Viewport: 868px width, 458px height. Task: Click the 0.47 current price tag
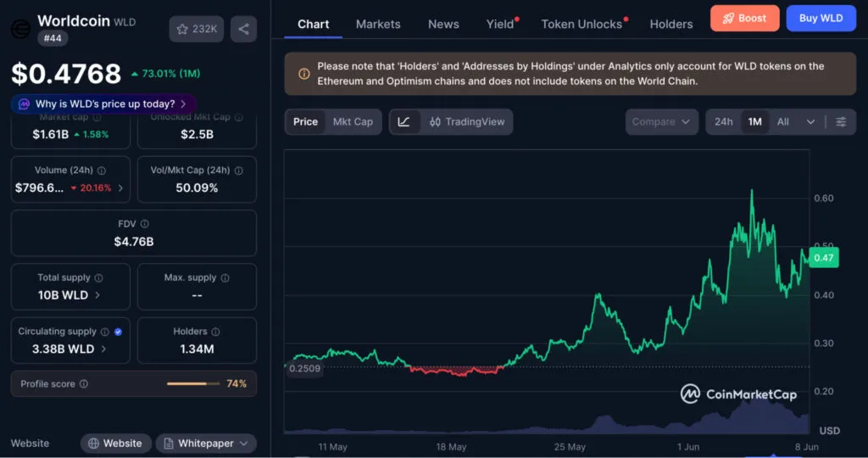[x=824, y=258]
